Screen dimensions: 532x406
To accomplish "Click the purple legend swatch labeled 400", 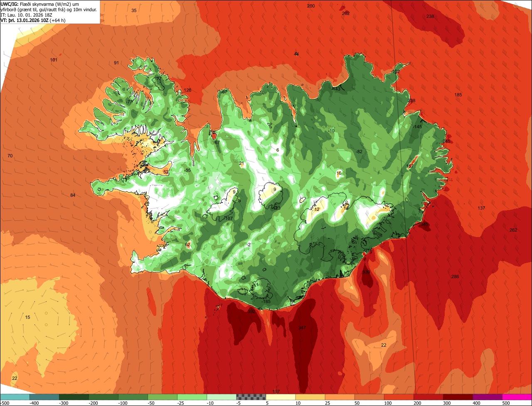I will coord(488,397).
